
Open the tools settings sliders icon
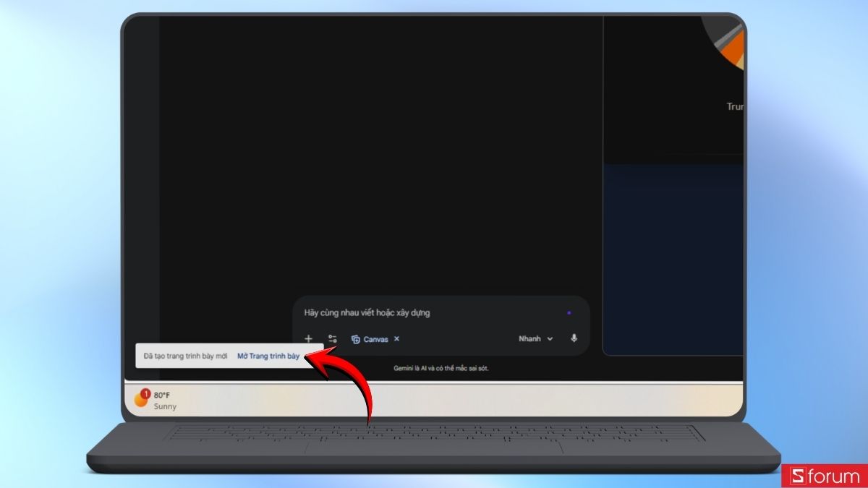pyautogui.click(x=333, y=338)
